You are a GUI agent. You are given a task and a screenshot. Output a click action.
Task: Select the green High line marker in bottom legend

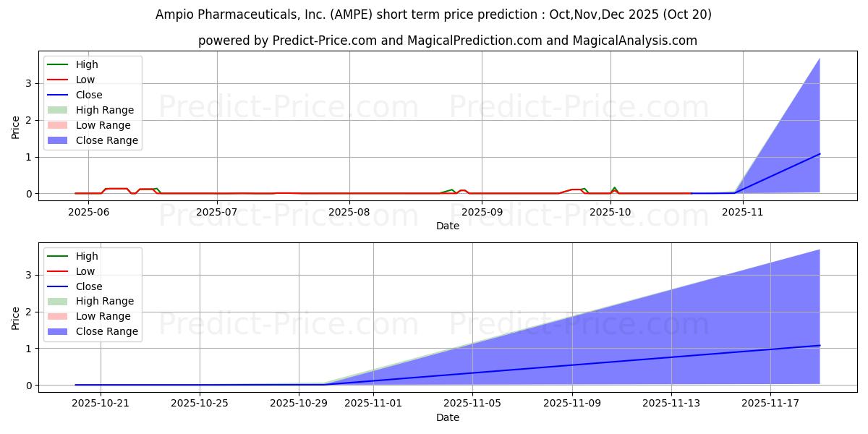[59, 256]
